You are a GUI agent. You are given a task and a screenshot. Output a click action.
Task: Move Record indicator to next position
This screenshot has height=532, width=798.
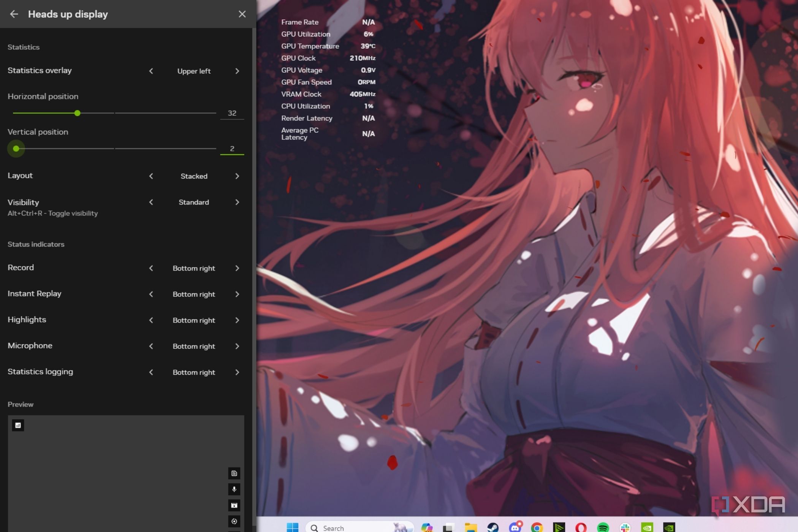click(237, 268)
